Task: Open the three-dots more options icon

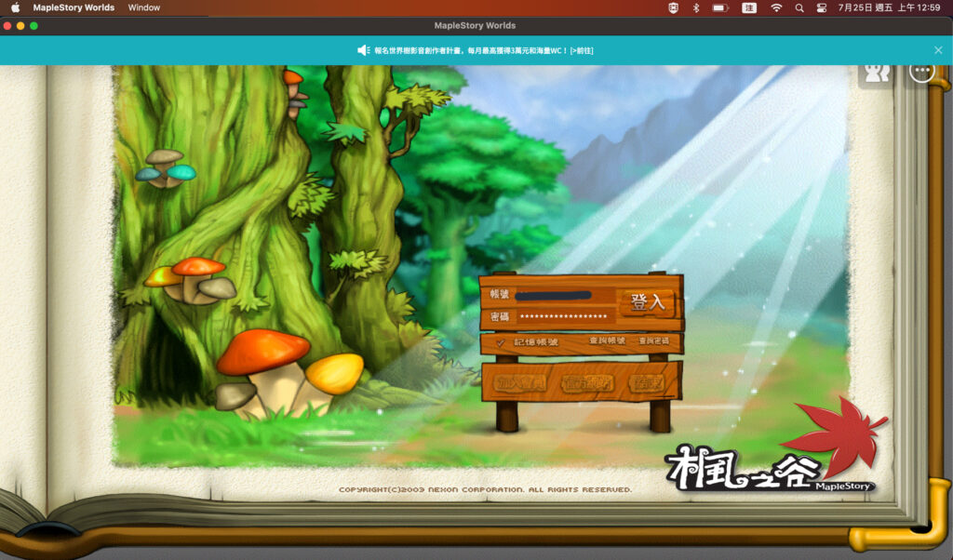Action: point(921,73)
